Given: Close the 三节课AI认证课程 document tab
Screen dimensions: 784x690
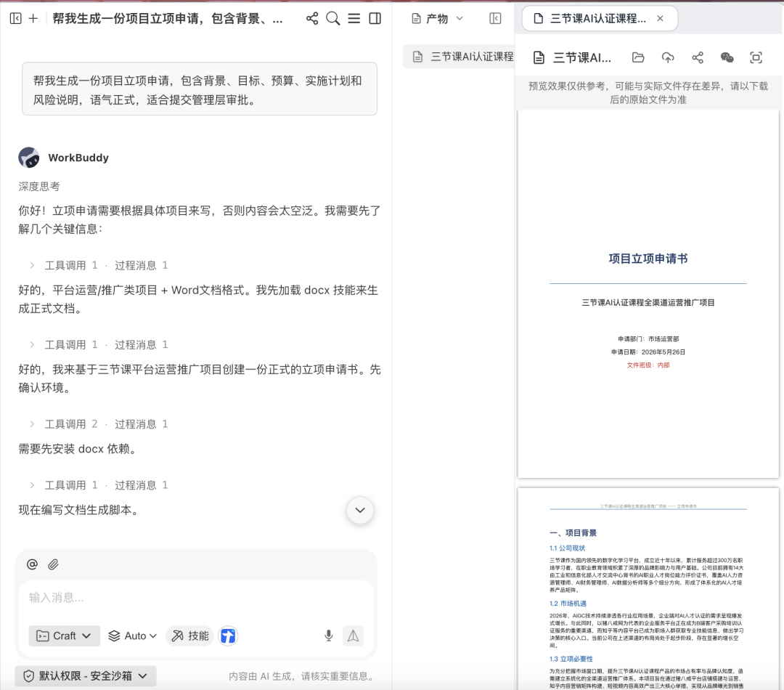Looking at the screenshot, I should click(x=660, y=18).
